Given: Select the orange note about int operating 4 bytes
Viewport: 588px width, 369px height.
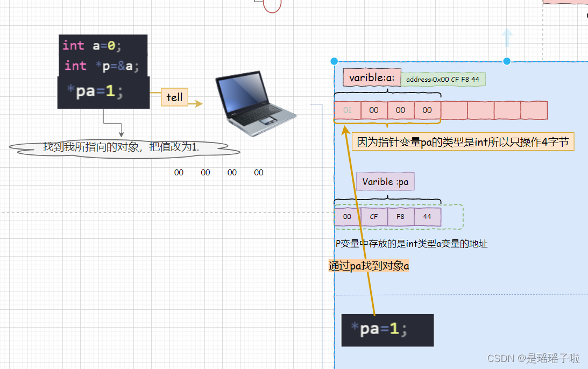Looking at the screenshot, I should click(463, 141).
